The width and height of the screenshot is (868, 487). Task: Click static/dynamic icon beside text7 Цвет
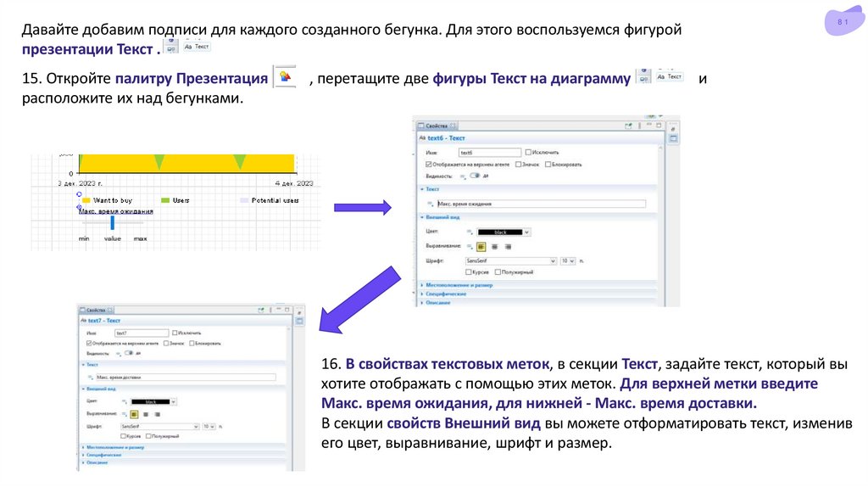125,401
